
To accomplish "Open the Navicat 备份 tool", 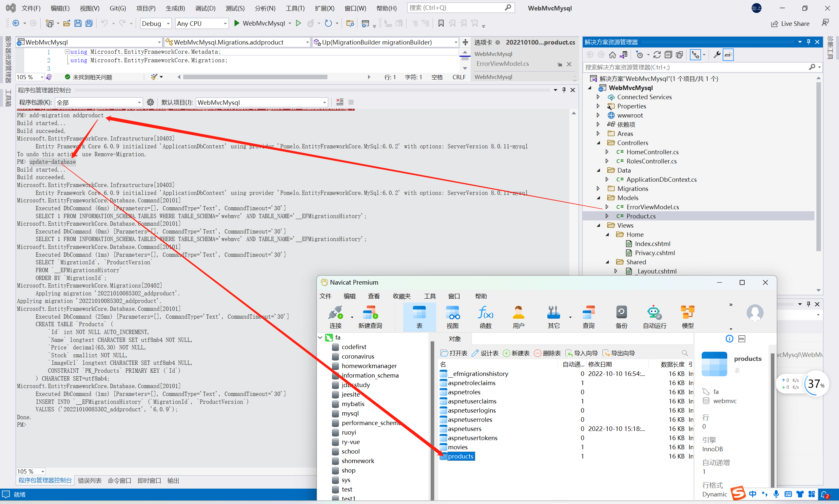I will click(x=621, y=312).
